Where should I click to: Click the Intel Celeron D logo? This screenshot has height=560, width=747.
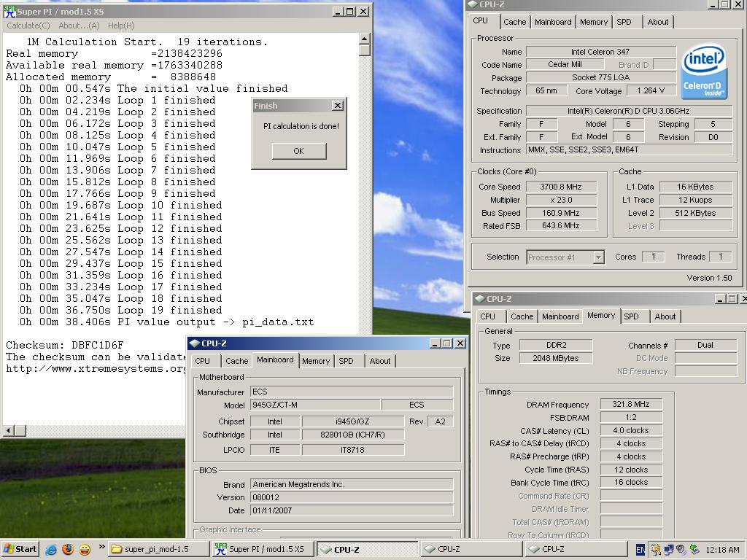[x=704, y=72]
